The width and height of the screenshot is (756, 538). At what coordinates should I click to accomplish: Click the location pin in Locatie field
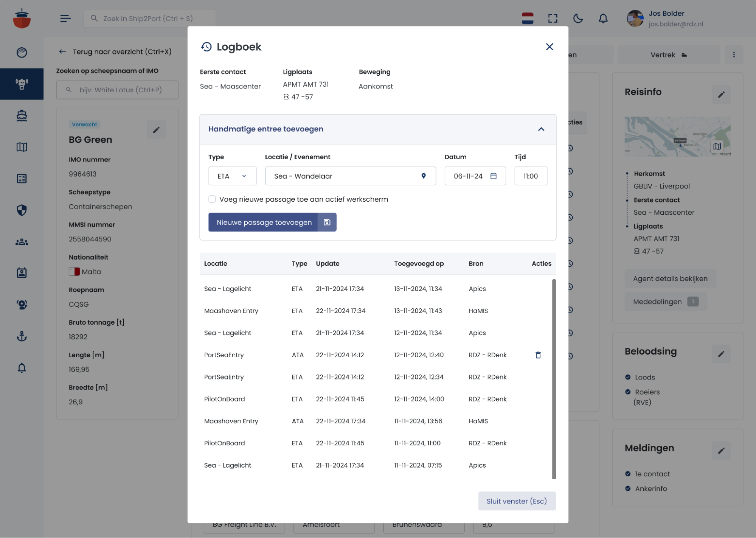point(424,176)
